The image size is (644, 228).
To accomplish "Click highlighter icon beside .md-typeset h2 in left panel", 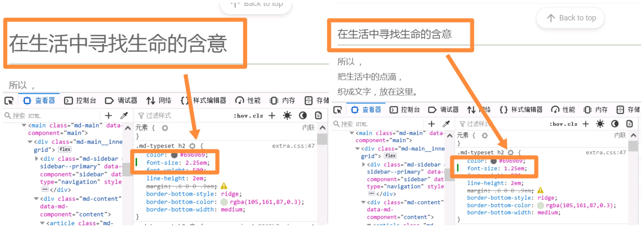I will pos(192,146).
